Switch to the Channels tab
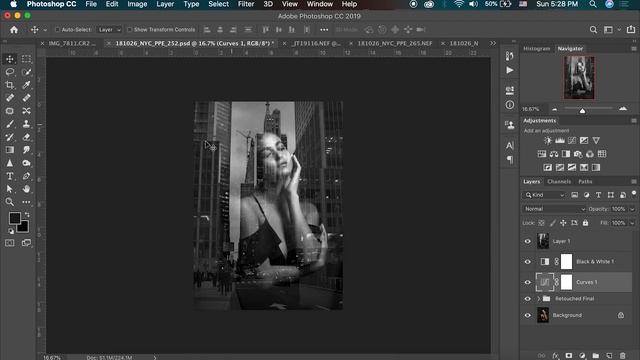Screen dimensions: 640x360 559,182
